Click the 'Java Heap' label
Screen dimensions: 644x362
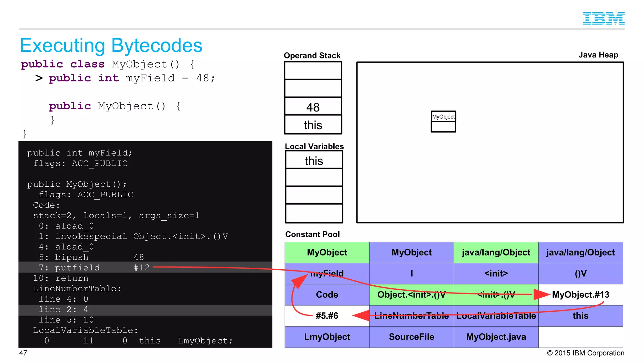(x=598, y=55)
